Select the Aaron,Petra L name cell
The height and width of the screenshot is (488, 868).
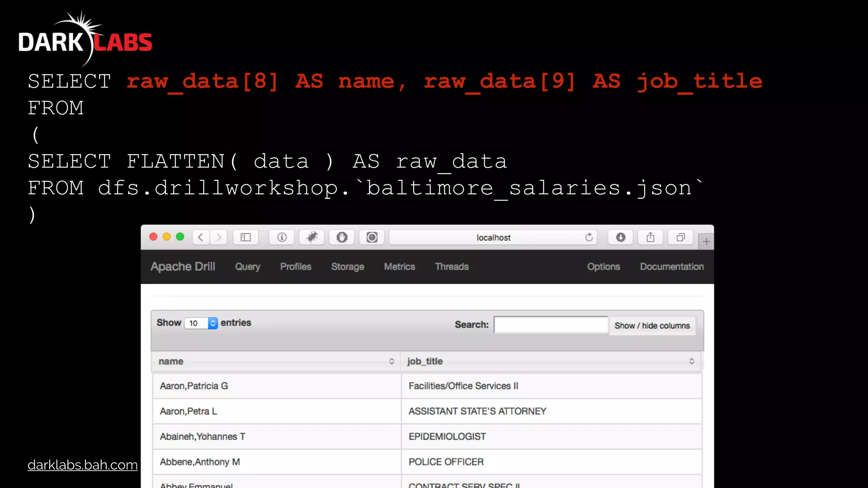coord(277,411)
